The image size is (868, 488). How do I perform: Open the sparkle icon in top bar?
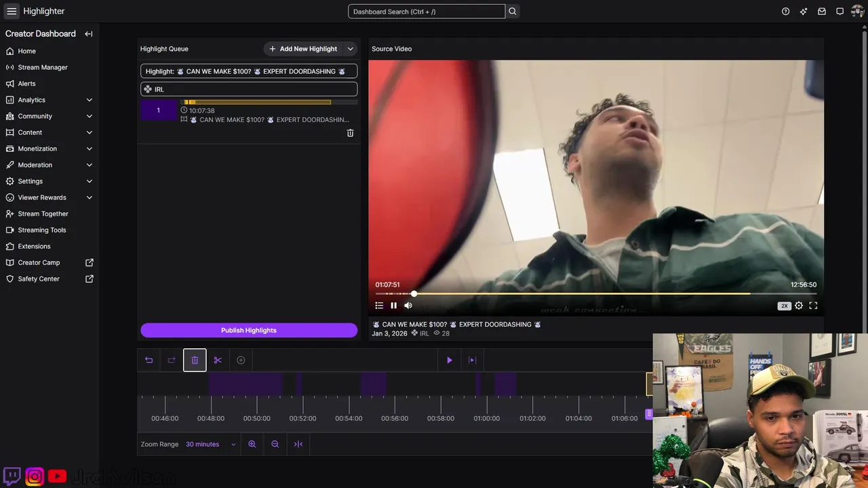pos(804,12)
